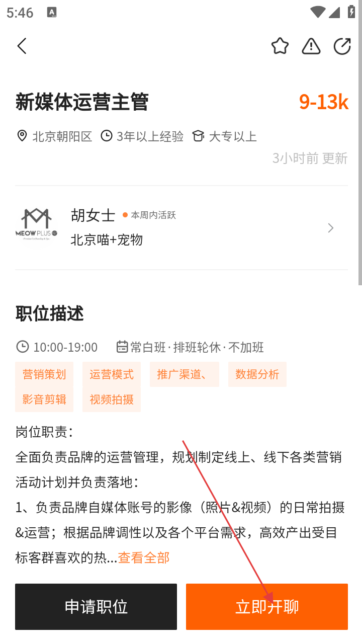Tap the graduation cap icon beside 大专以上
This screenshot has height=644, width=362.
pyautogui.click(x=198, y=136)
